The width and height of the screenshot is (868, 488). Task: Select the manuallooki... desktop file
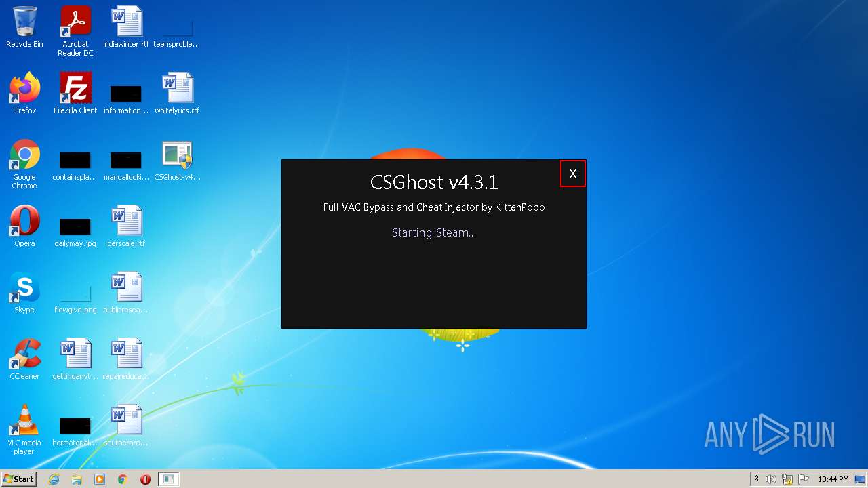126,165
